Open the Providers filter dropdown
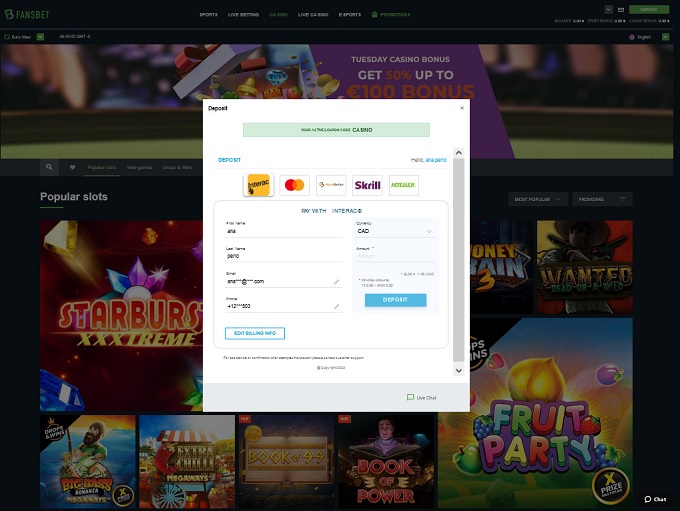This screenshot has height=511, width=680. tap(604, 199)
